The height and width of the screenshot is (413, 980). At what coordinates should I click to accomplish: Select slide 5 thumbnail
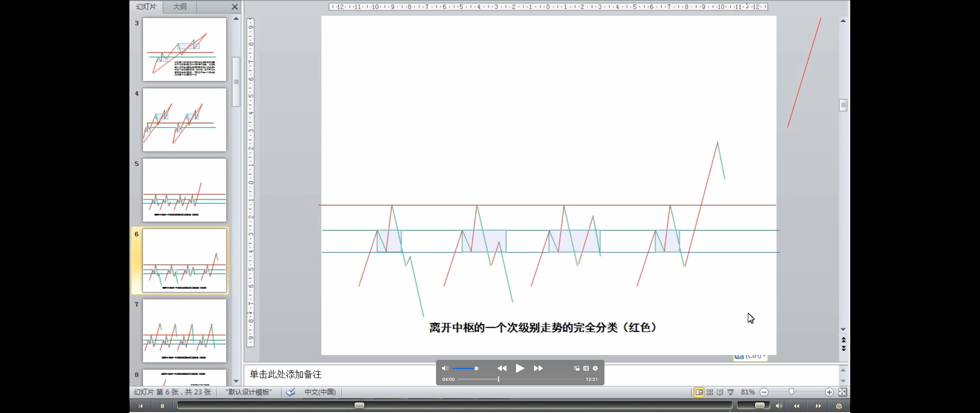pos(185,190)
